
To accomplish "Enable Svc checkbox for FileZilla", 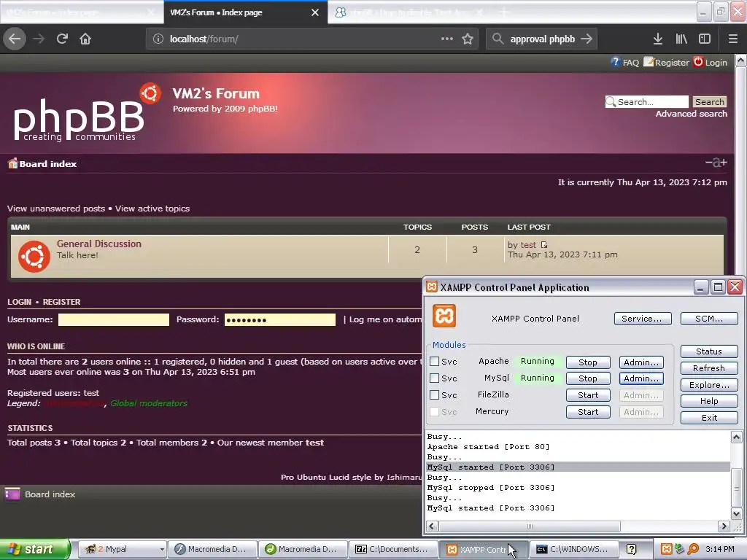I will click(435, 394).
